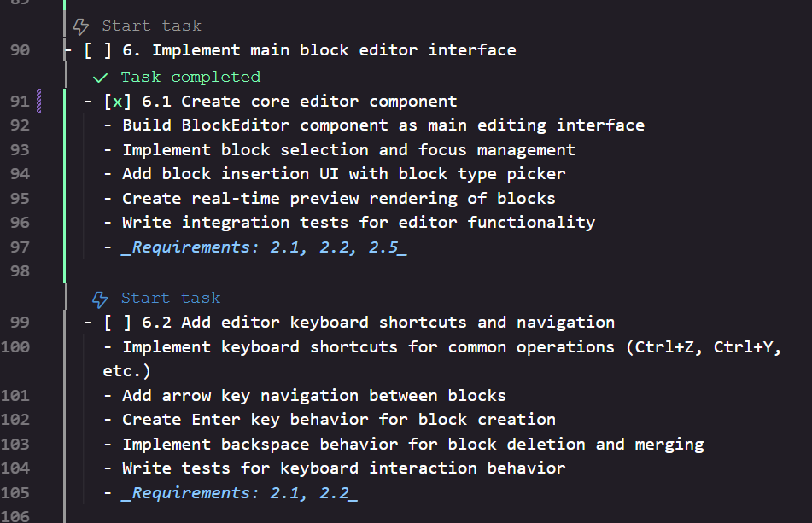Collapse task 6 using the dash at line 90
Viewport: 812px width, 523px height.
point(68,50)
